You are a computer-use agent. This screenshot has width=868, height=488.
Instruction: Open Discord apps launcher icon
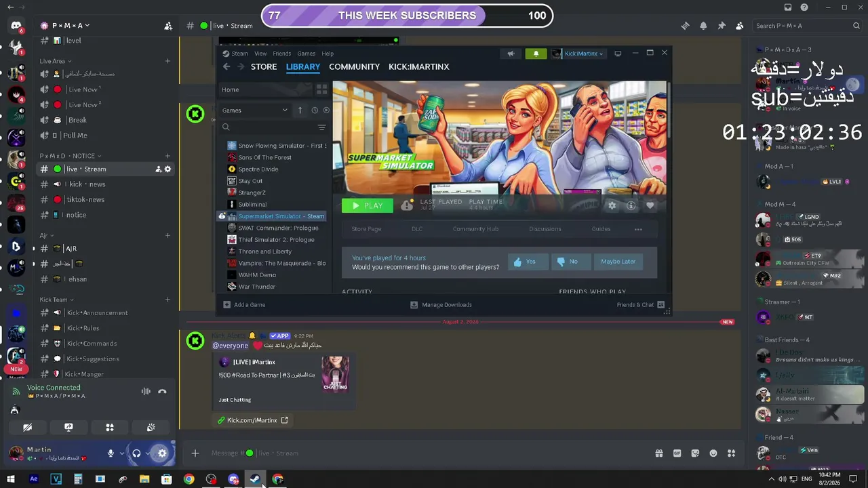tap(731, 453)
